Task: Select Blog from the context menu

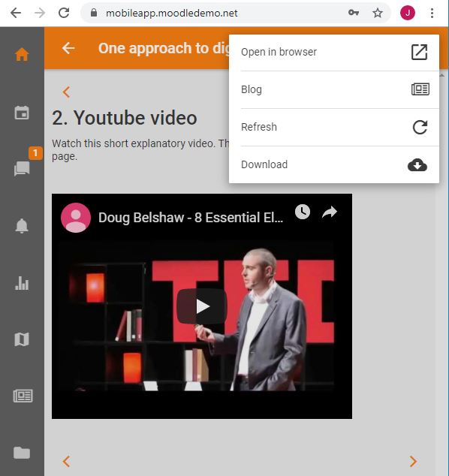Action: (334, 90)
